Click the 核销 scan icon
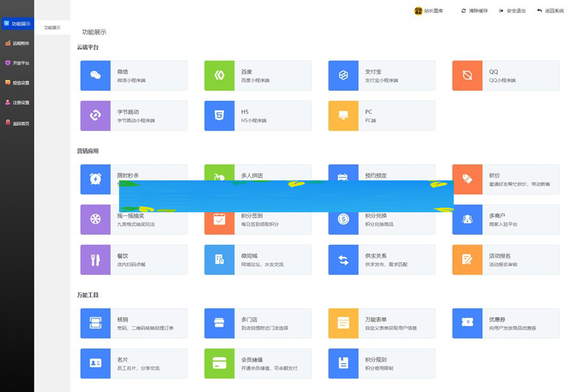Screen dimensions: 576x392 [95, 323]
